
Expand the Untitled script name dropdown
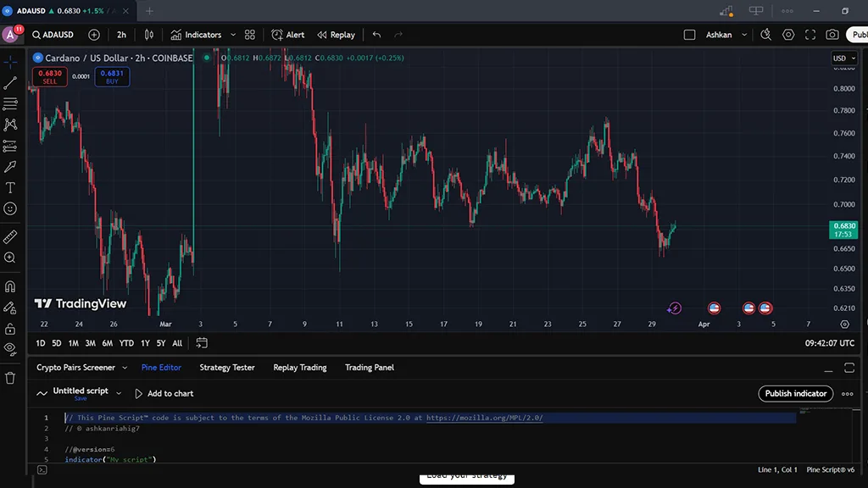pos(118,394)
